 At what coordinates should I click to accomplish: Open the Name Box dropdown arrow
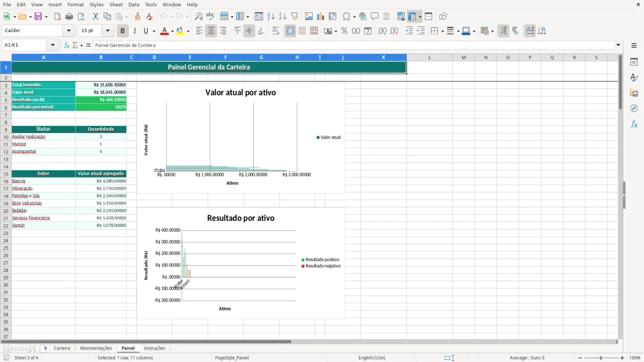coord(53,46)
